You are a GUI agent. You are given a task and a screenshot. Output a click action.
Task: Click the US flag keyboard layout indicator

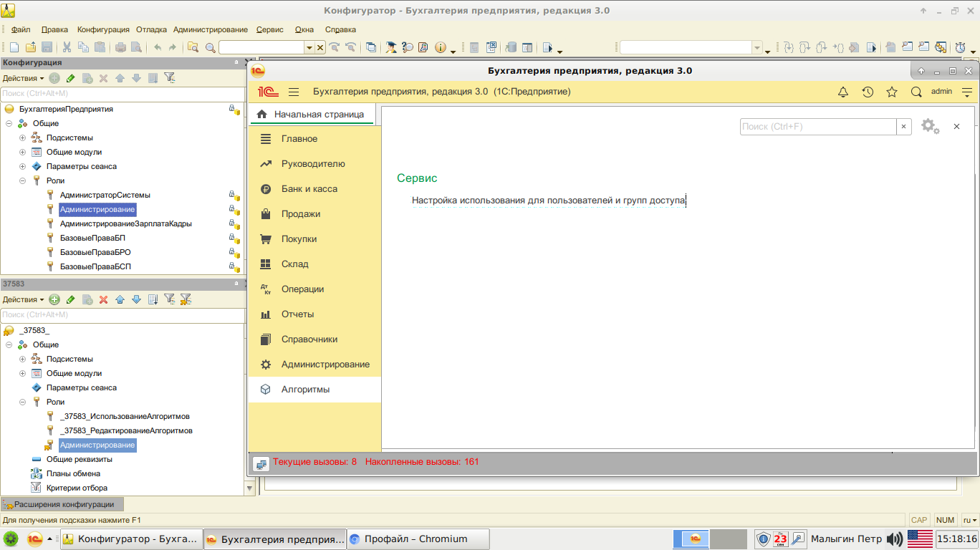[x=920, y=539]
